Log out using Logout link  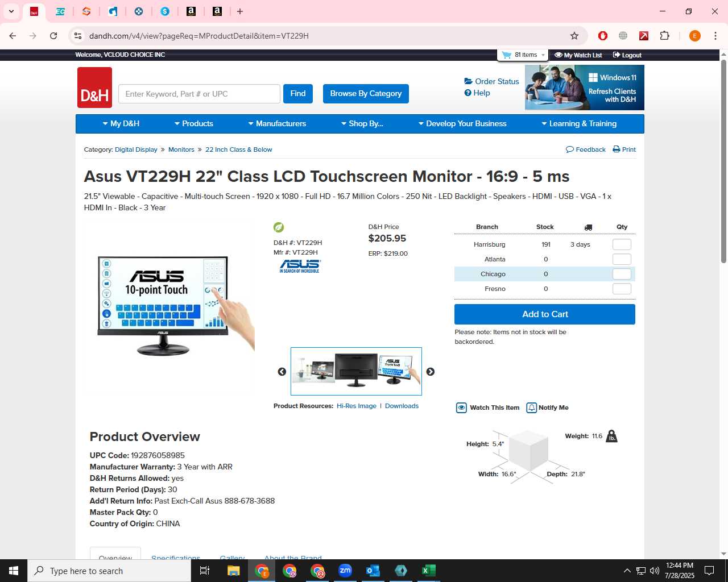coord(627,55)
